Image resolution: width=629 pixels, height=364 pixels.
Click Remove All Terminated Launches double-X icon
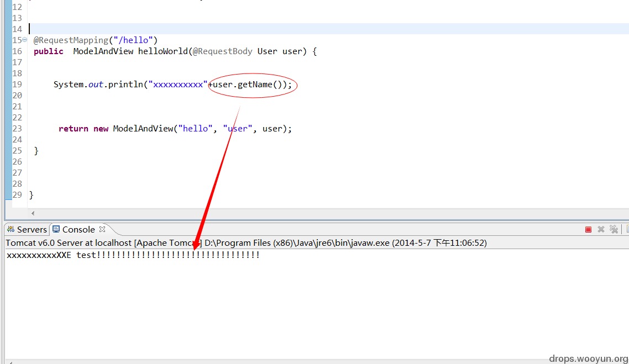click(x=614, y=229)
